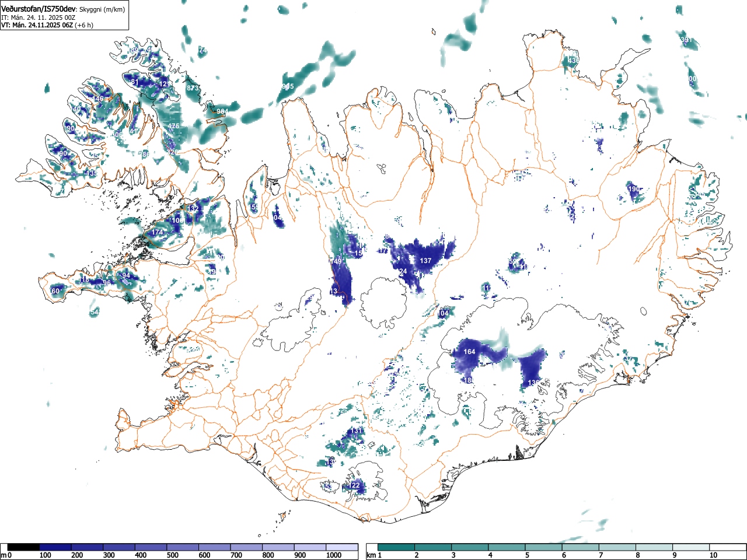The height and width of the screenshot is (560, 747).
Task: Click the dark navy 100–200 m legend swatch
Action: tap(55, 547)
